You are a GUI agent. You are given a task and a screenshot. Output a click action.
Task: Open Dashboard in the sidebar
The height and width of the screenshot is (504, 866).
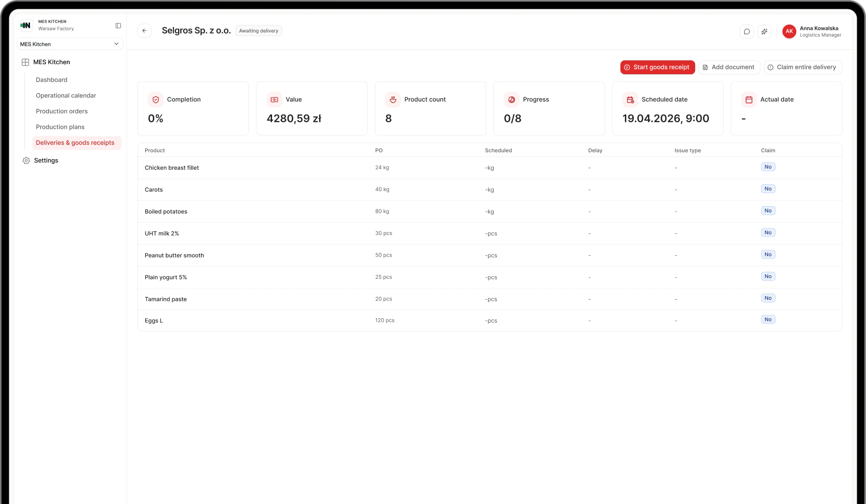pos(52,80)
